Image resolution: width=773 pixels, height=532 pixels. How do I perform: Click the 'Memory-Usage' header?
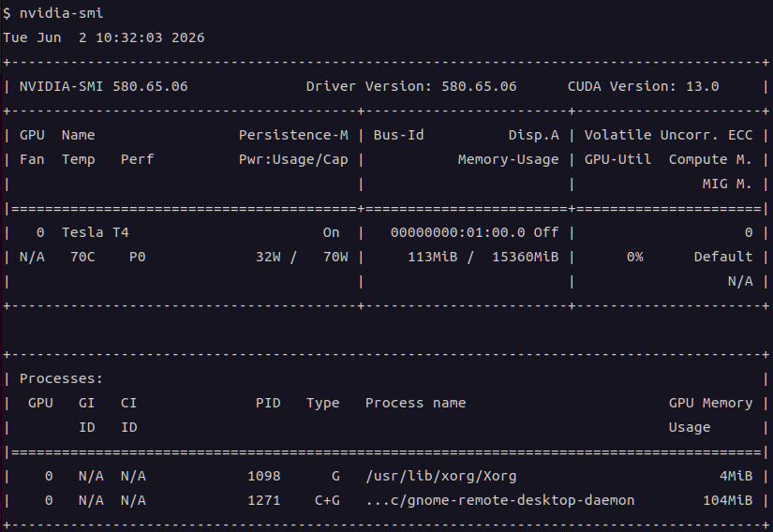508,159
